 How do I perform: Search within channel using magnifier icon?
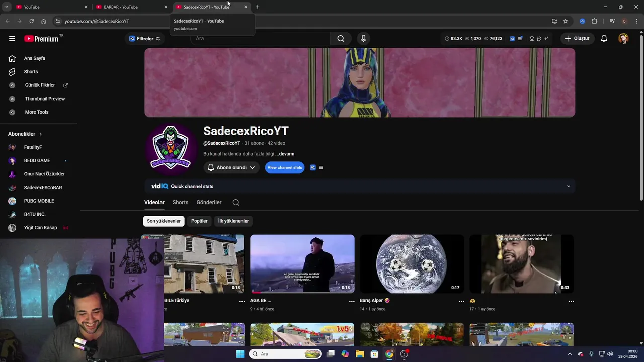tap(236, 203)
